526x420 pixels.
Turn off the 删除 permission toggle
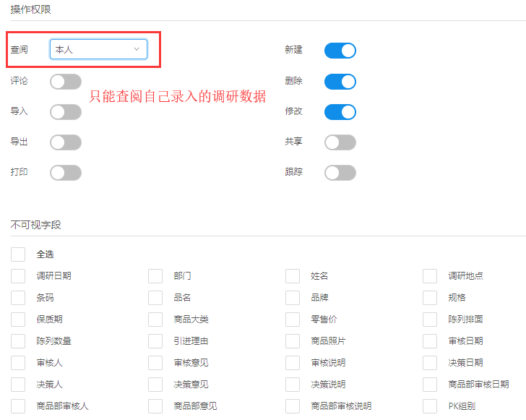point(340,81)
